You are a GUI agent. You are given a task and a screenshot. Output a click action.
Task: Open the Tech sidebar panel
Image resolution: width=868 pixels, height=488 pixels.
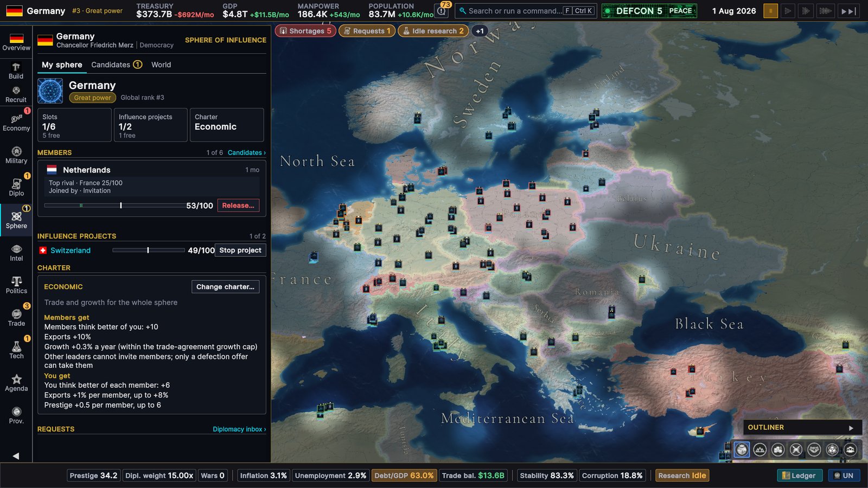[x=16, y=350]
